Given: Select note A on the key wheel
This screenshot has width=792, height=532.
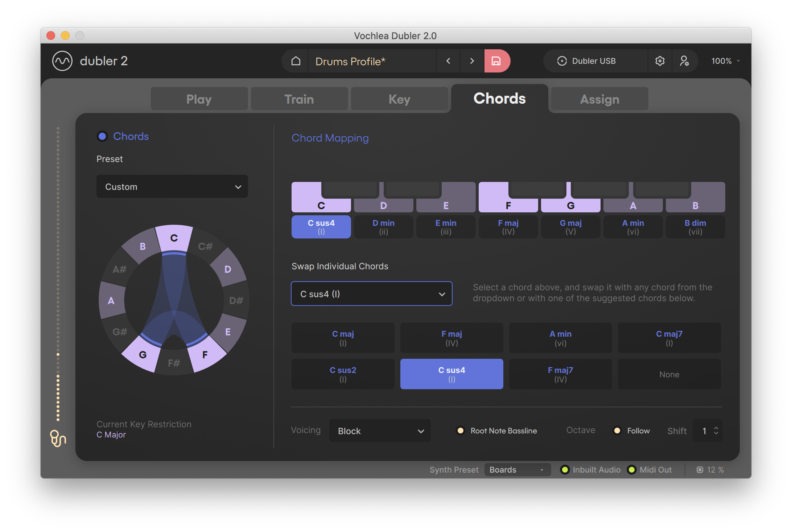Looking at the screenshot, I should [111, 300].
